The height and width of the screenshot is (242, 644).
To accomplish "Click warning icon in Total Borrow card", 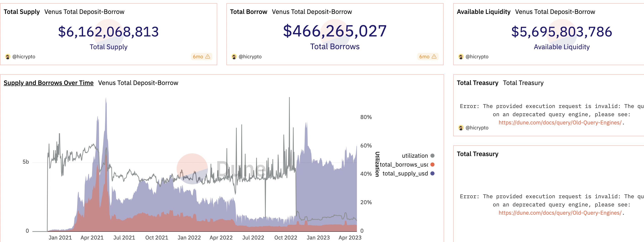I will coord(434,57).
